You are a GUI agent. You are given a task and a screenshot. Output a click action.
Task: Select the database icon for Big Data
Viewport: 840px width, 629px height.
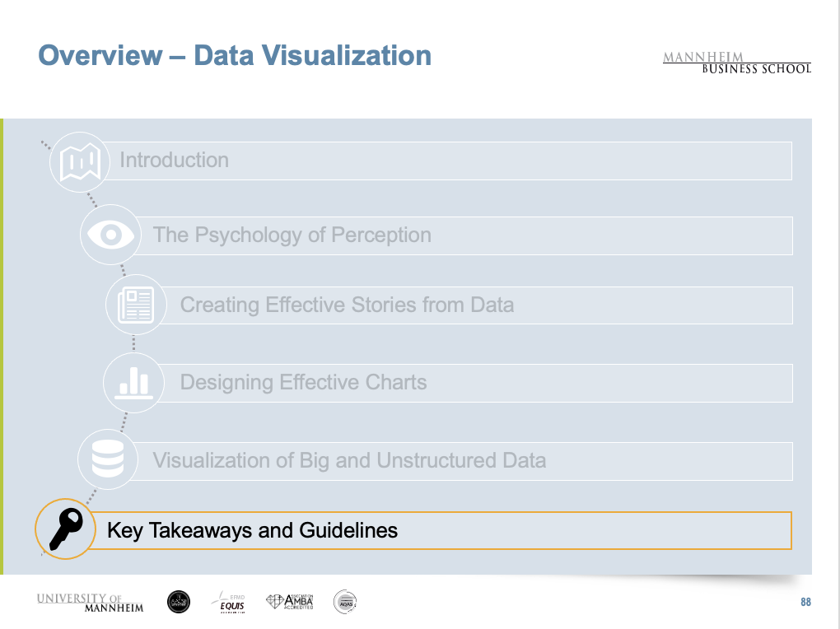[x=108, y=459]
